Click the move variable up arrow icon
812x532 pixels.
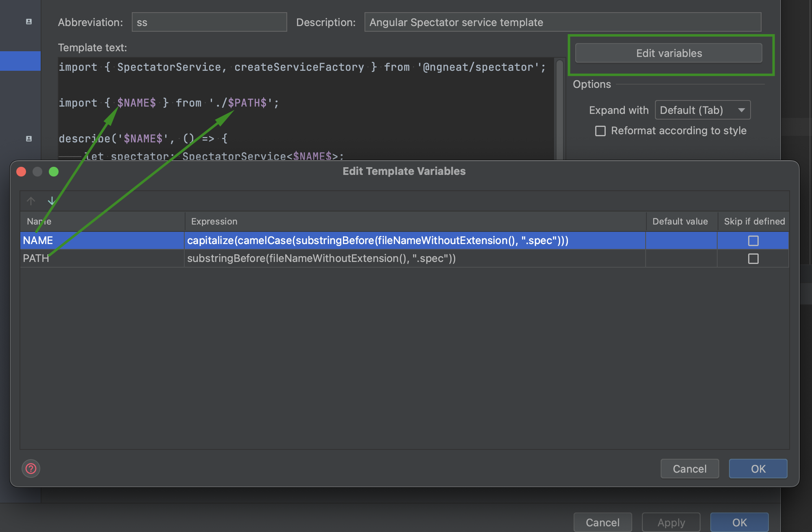pos(31,201)
